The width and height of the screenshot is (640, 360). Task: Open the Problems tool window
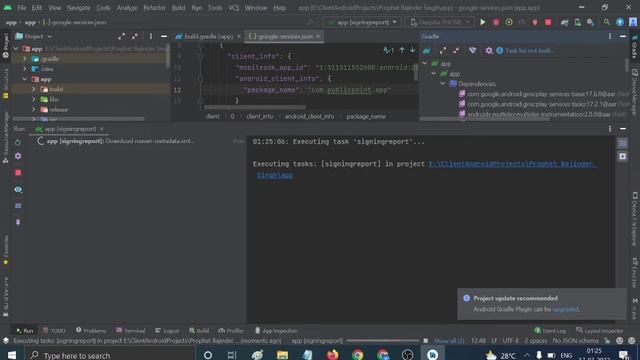[x=91, y=331]
